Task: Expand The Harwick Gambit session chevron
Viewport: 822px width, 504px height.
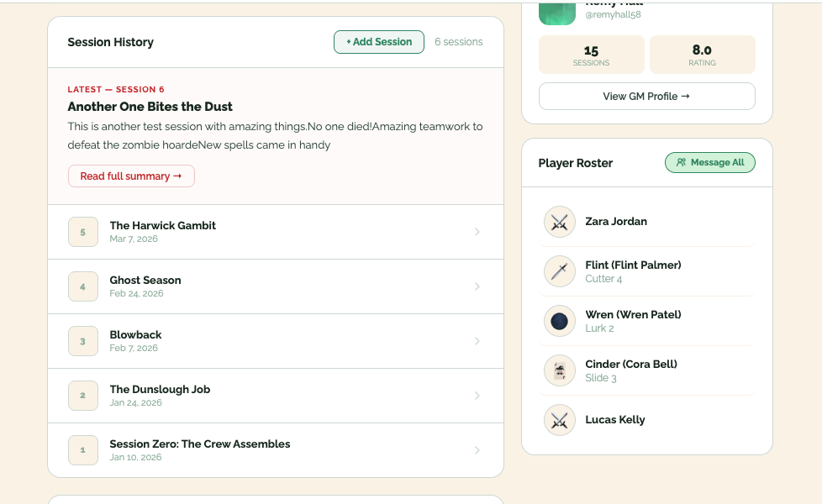Action: coord(477,232)
